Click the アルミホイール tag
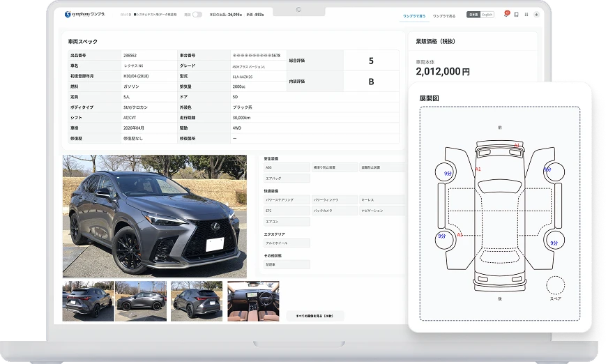This screenshot has height=364, width=615. [x=287, y=243]
